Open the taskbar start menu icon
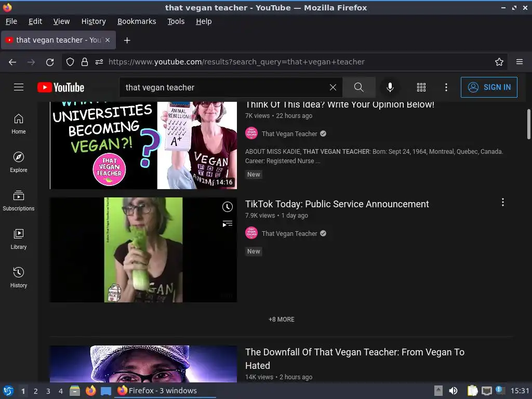The width and height of the screenshot is (532, 399). click(x=8, y=391)
